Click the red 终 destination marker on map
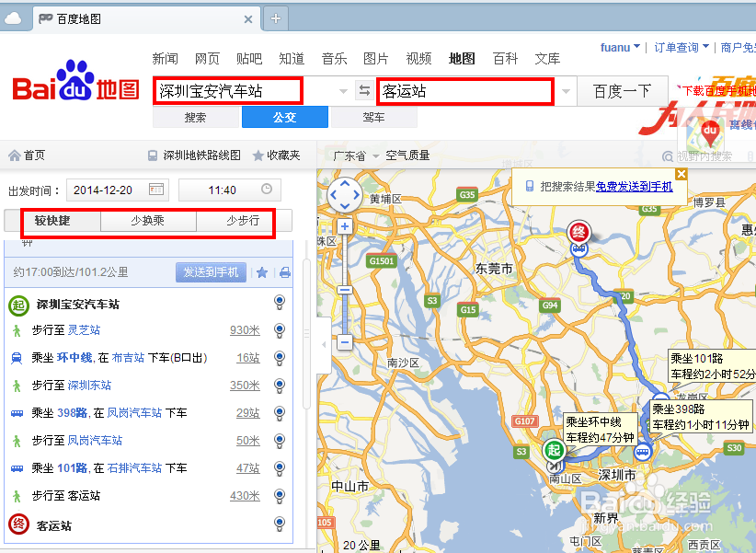This screenshot has height=553, width=756. [x=579, y=233]
